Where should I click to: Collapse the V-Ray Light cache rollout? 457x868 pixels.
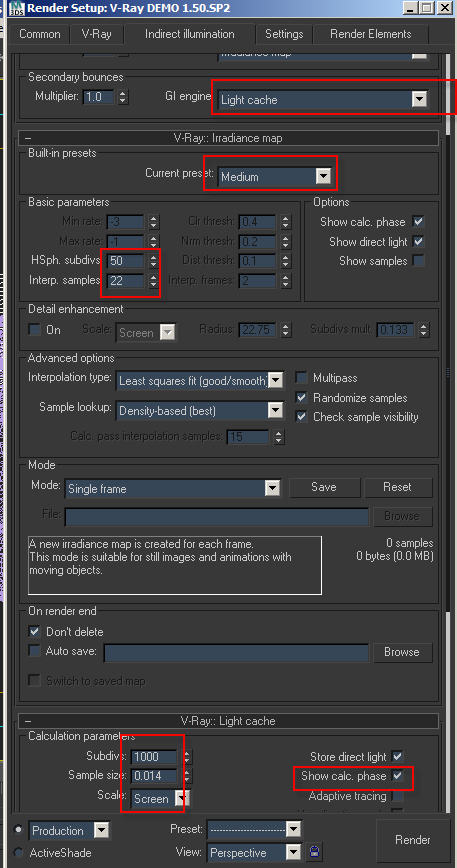[x=28, y=721]
